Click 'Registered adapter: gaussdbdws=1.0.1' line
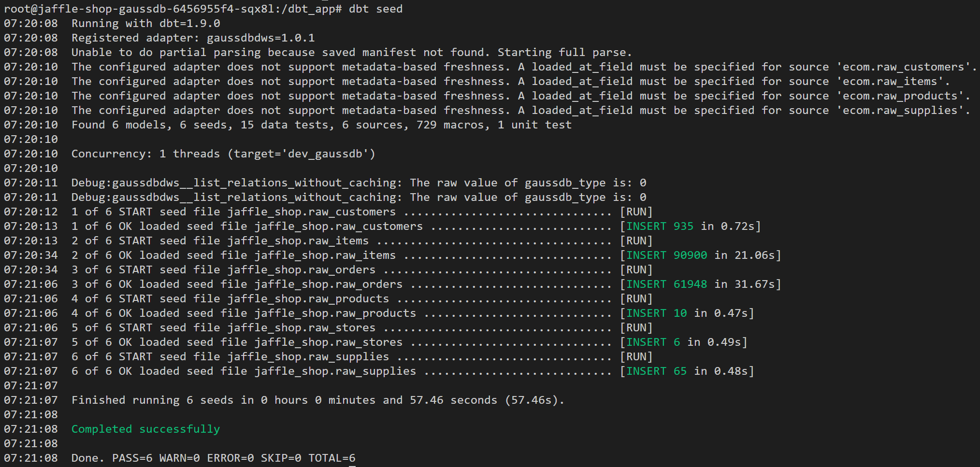 [x=193, y=38]
